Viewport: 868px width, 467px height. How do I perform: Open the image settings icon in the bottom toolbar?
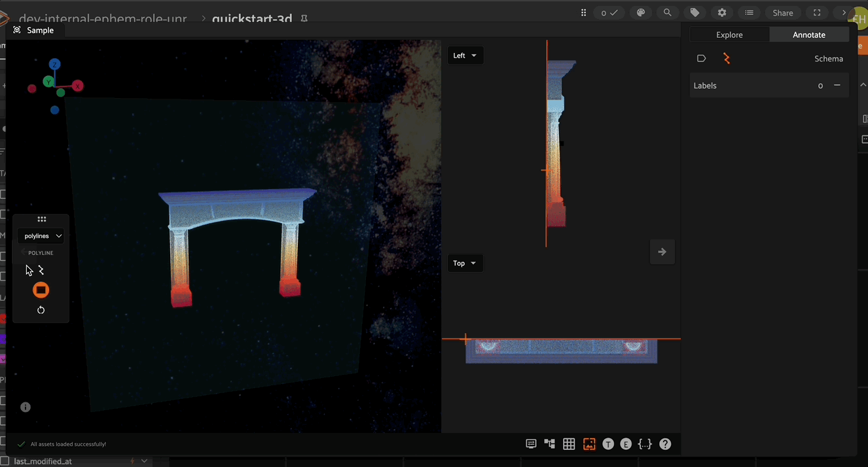tap(588, 443)
